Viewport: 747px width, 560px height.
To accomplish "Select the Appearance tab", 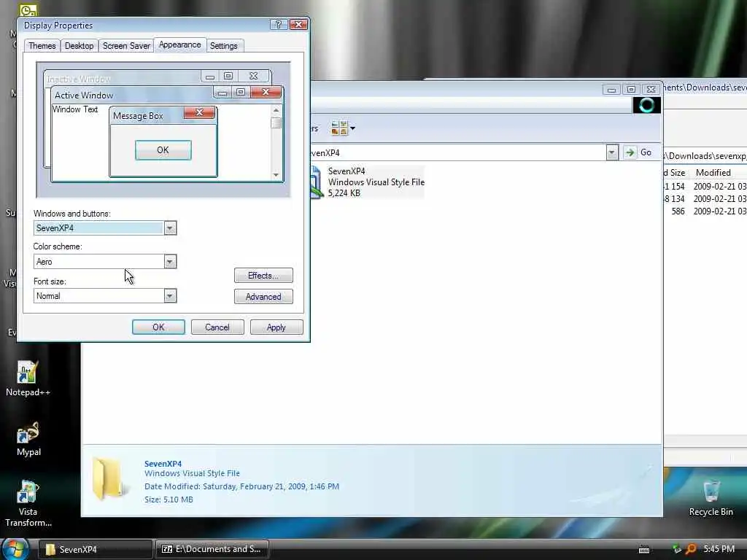I will (x=180, y=44).
